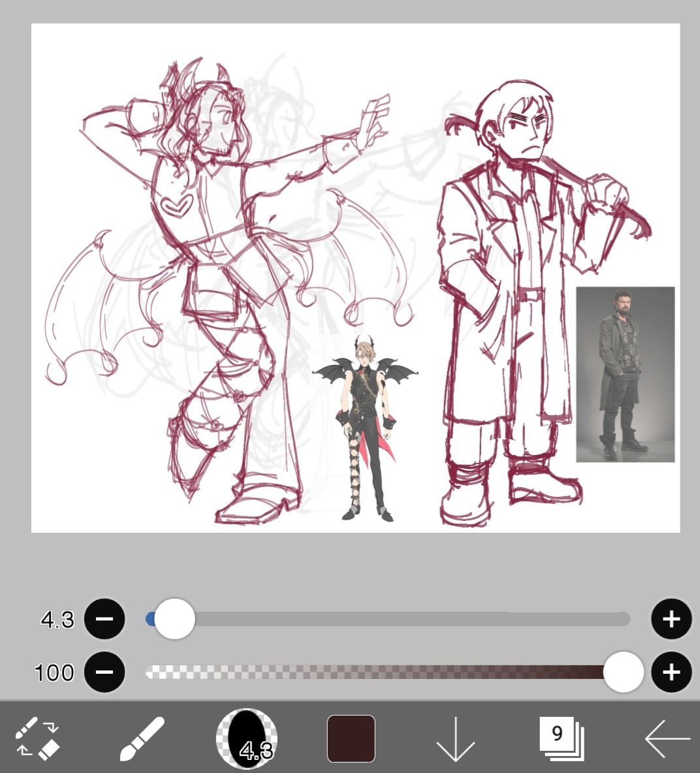Tap the photo reference of man in coat
The image size is (700, 773).
pos(626,374)
